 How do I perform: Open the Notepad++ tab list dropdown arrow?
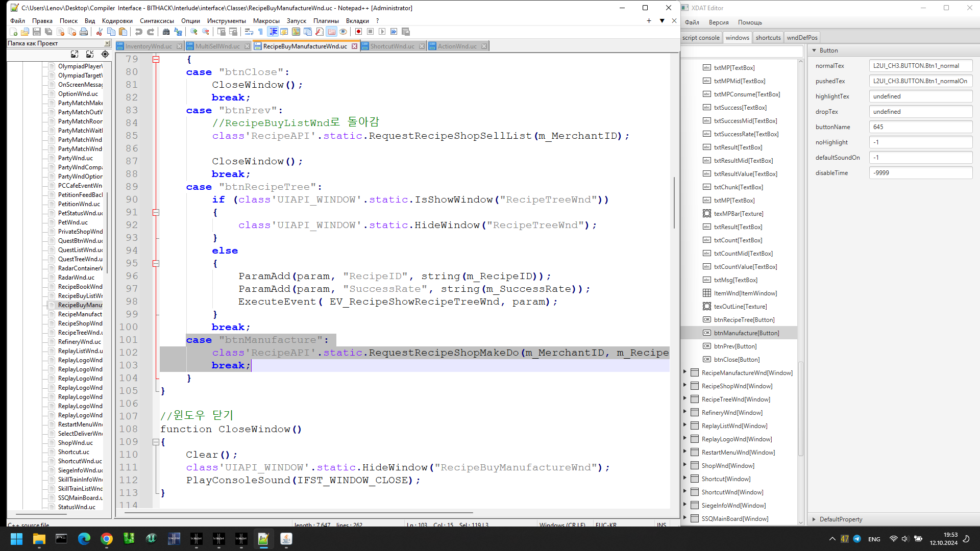pyautogui.click(x=662, y=21)
